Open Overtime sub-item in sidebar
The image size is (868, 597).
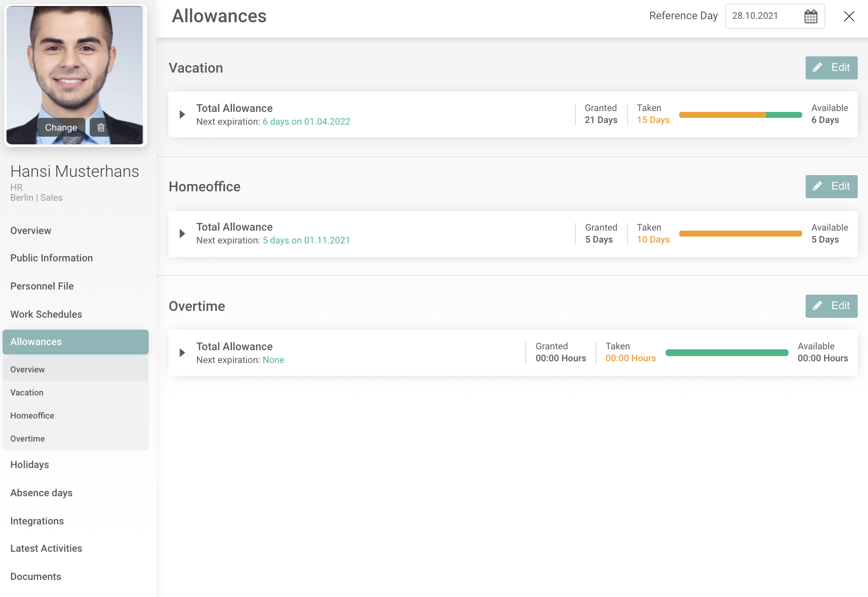point(27,439)
